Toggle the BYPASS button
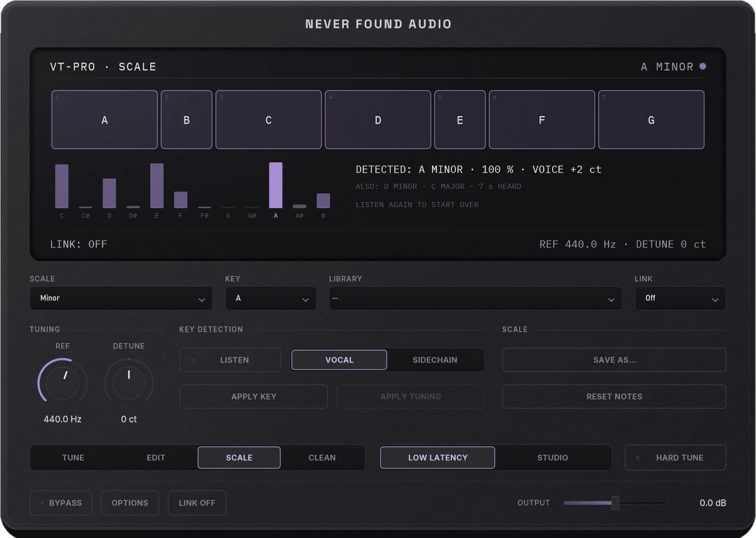The width and height of the screenshot is (756, 538). point(61,503)
